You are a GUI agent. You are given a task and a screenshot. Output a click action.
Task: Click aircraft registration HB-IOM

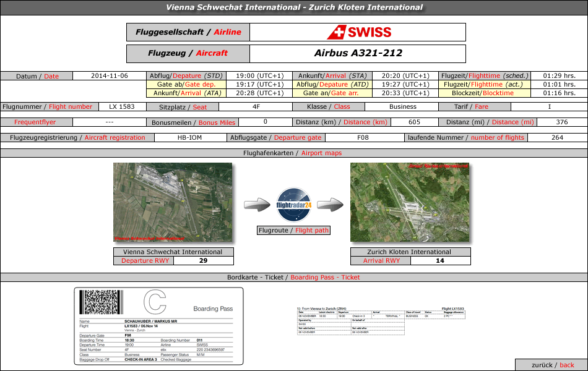[190, 137]
